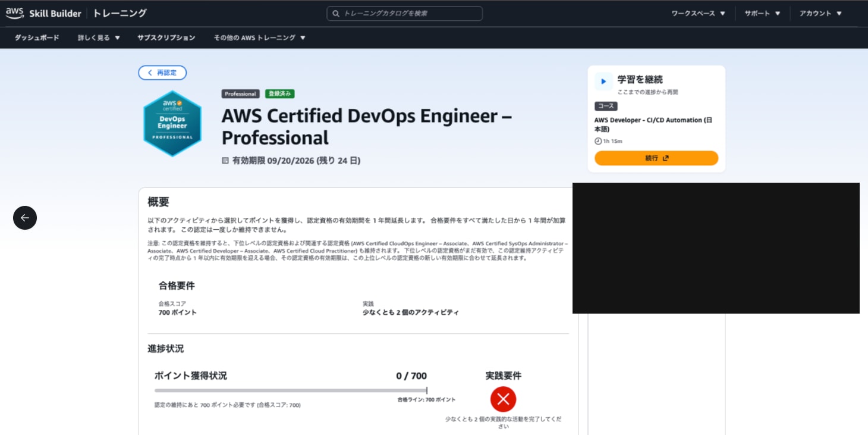
Task: Click the magnifier icon in the search bar
Action: (x=336, y=14)
